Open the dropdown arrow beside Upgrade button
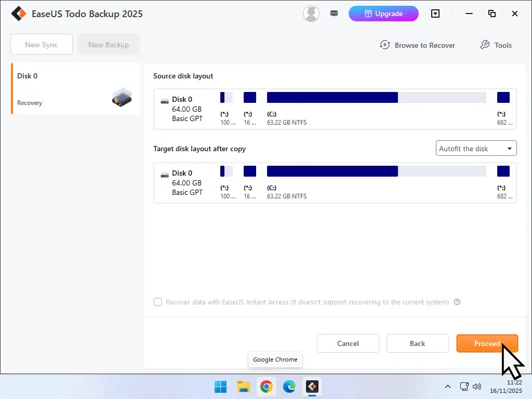532x399 pixels. coord(435,14)
